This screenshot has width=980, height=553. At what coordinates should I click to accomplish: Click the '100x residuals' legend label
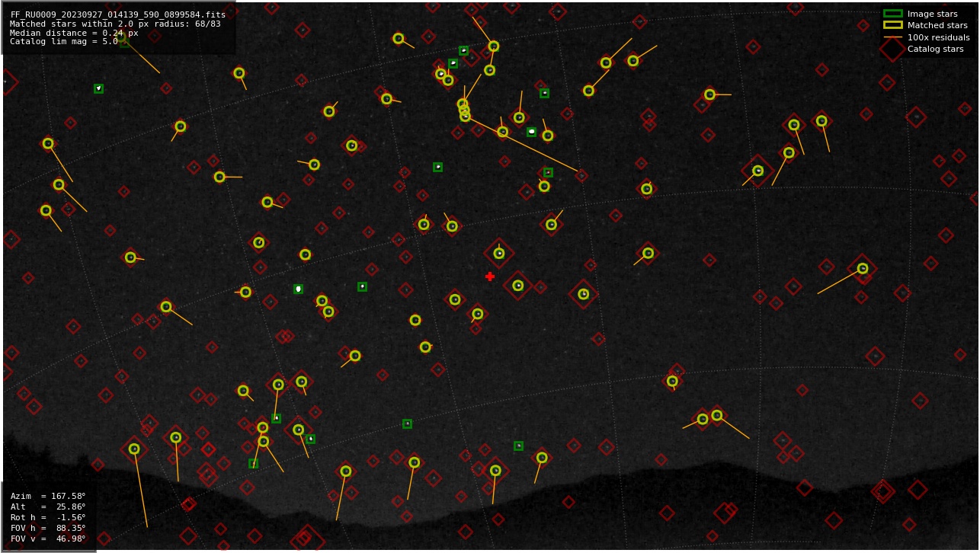point(938,37)
